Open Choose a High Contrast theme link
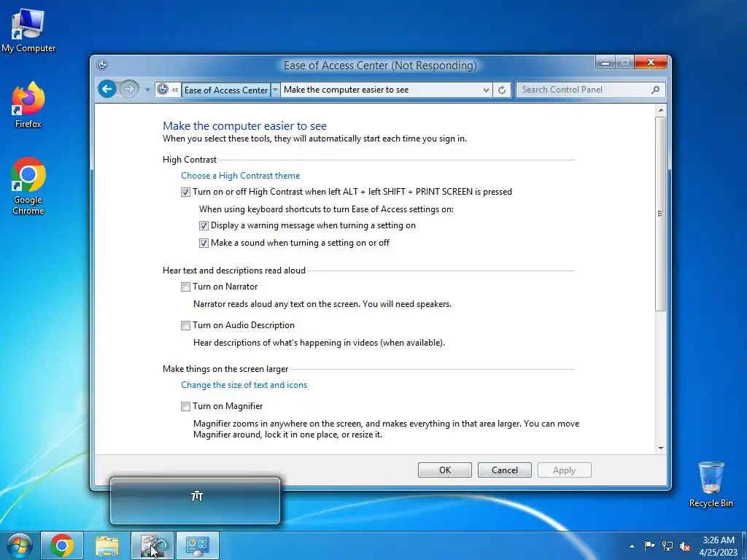The width and height of the screenshot is (747, 560). pyautogui.click(x=241, y=175)
